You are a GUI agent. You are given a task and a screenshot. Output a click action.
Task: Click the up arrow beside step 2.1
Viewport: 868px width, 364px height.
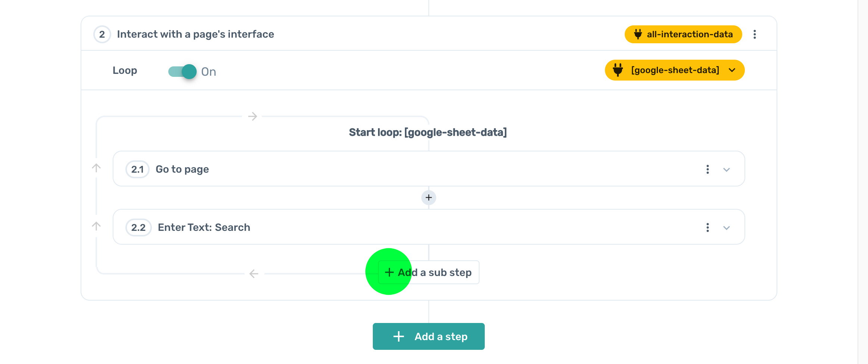[x=97, y=168]
